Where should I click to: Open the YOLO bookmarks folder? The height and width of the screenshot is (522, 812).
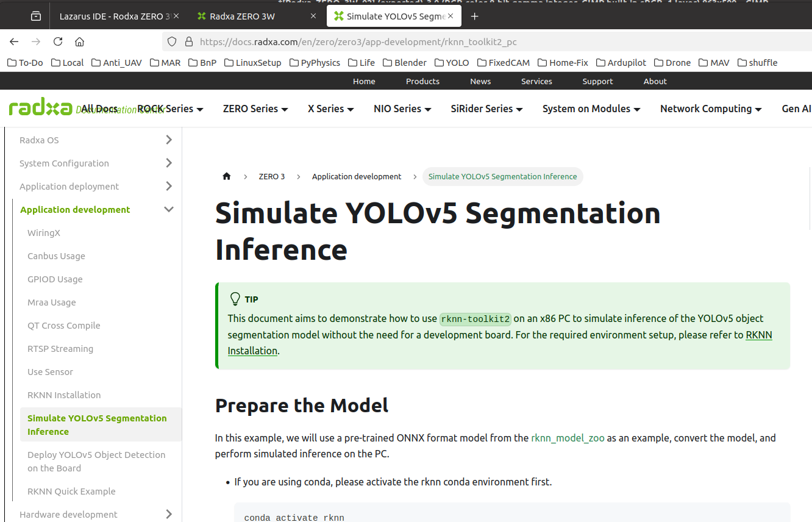click(452, 62)
